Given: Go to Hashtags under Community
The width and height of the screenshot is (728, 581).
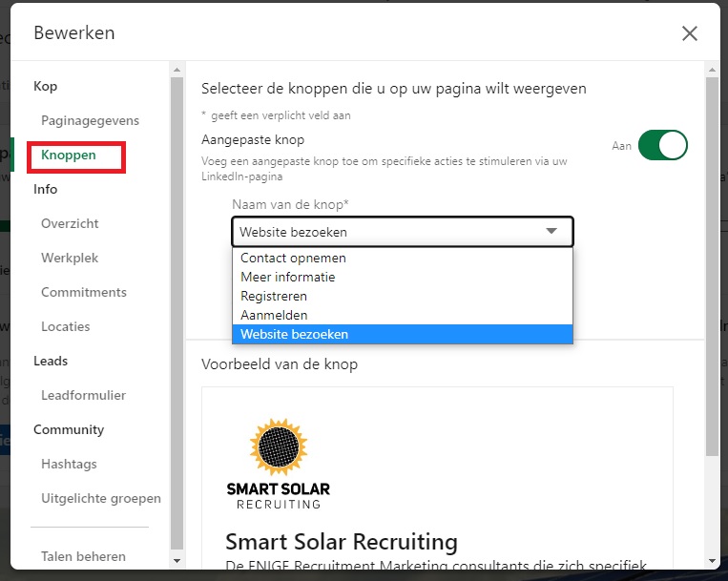Looking at the screenshot, I should pos(69,465).
